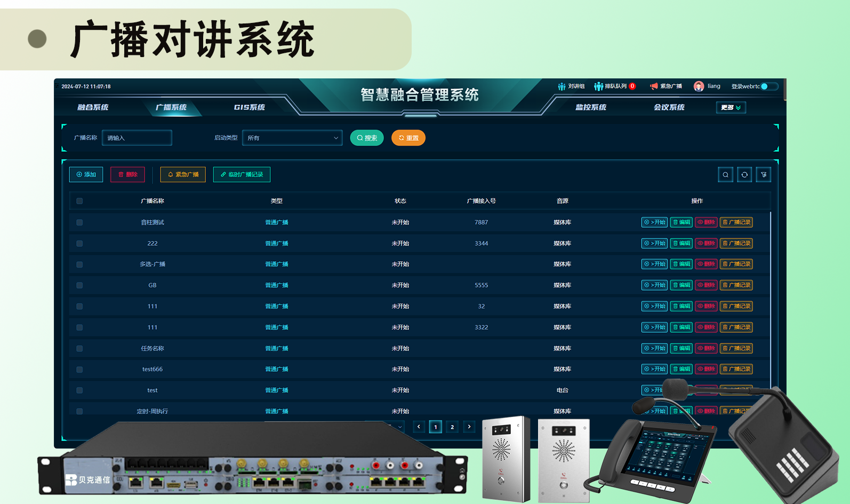Click the 定时-周执行 broadcast name

[153, 411]
